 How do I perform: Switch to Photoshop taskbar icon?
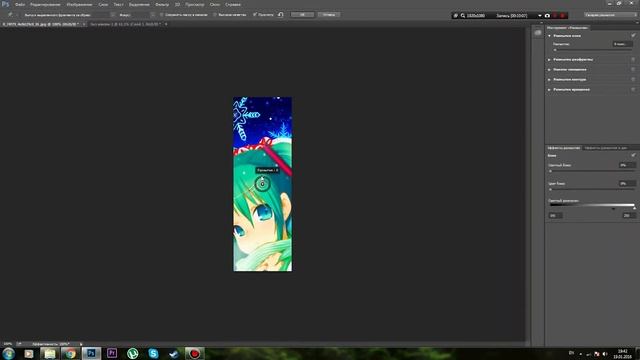(x=91, y=353)
